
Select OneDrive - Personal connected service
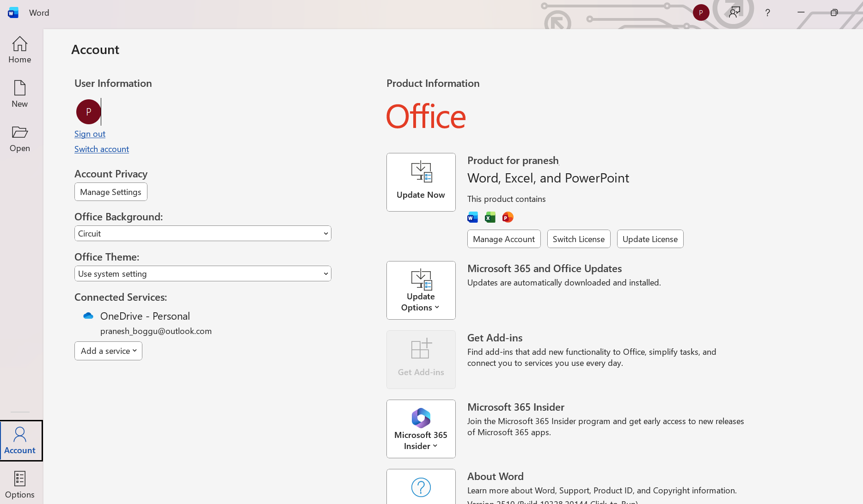click(145, 316)
